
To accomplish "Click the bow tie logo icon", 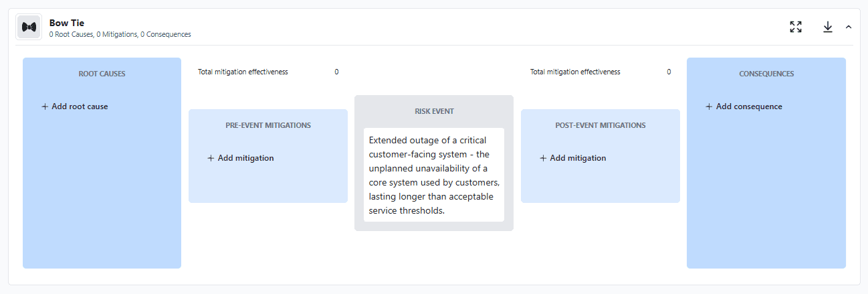I will pos(29,27).
